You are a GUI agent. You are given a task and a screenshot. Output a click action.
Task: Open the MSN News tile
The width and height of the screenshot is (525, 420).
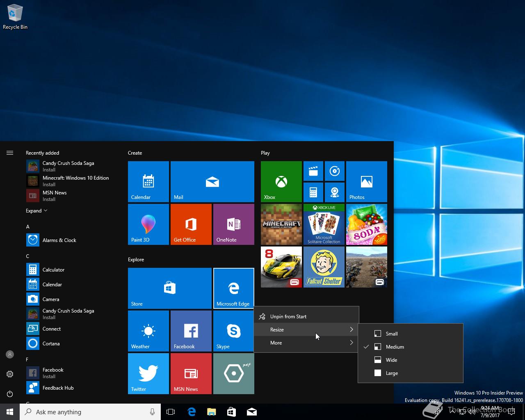coord(191,374)
